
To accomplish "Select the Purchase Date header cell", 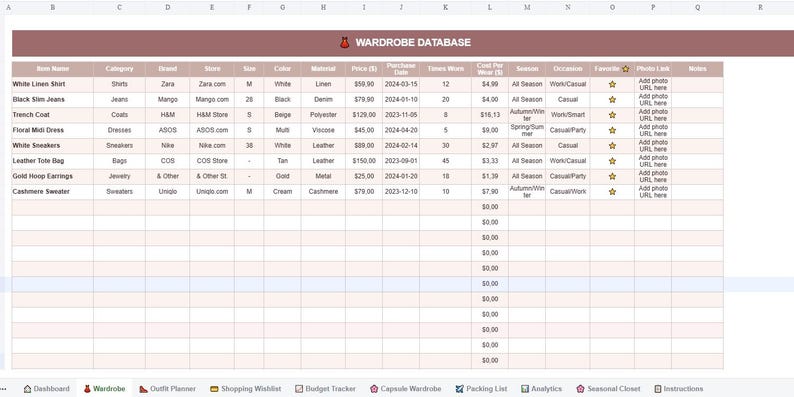I will 401,69.
